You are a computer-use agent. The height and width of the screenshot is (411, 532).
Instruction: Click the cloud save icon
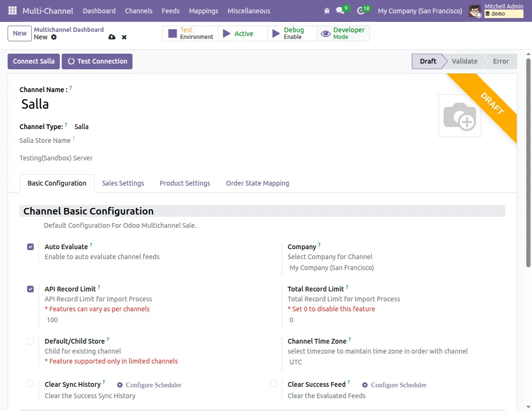pos(112,37)
